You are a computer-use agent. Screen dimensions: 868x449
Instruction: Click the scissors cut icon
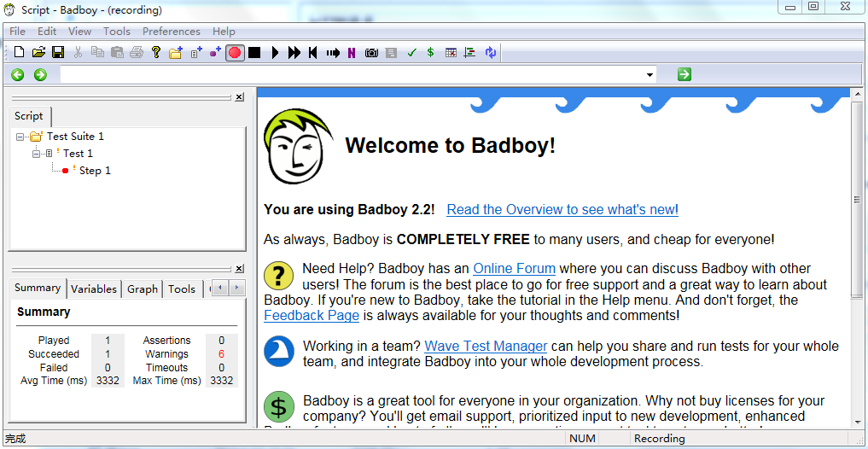click(78, 53)
